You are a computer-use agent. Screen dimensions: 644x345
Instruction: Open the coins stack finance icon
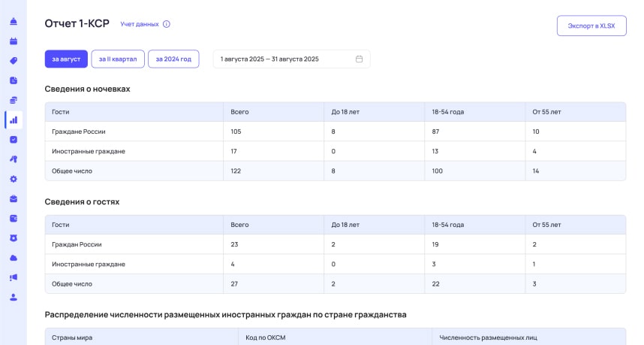click(14, 100)
